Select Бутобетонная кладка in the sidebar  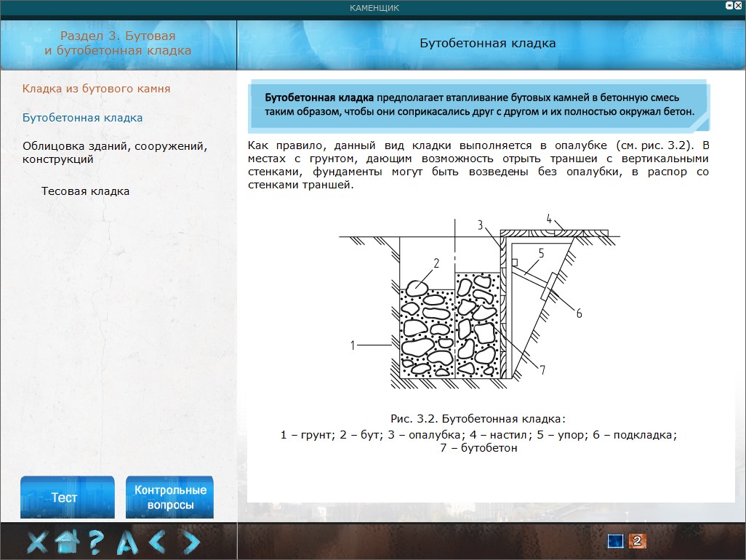[x=82, y=118]
